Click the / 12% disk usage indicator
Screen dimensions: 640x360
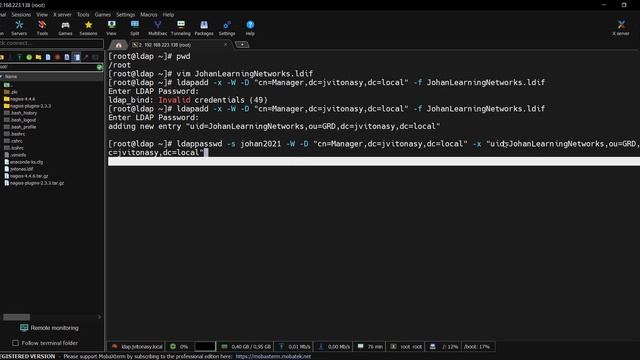(x=444, y=347)
